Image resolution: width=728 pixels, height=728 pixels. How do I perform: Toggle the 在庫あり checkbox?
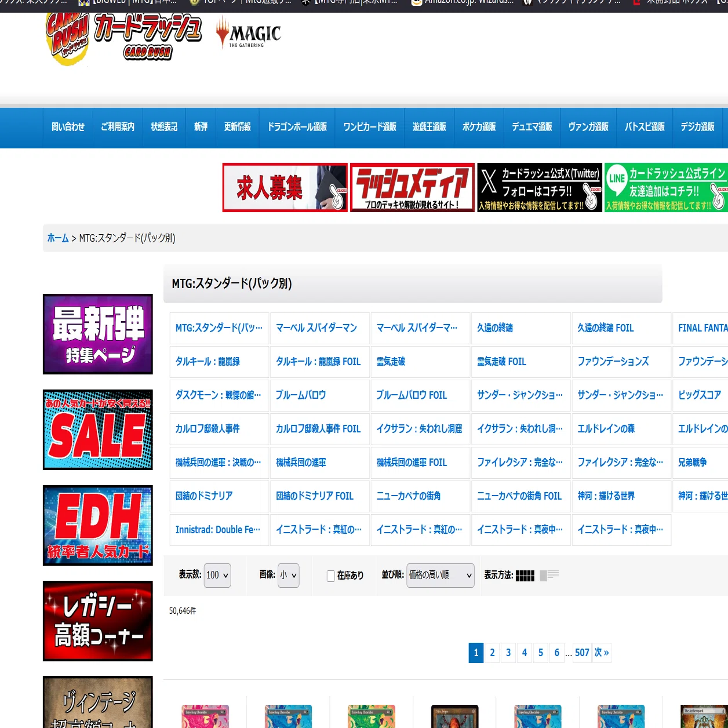coord(330,576)
